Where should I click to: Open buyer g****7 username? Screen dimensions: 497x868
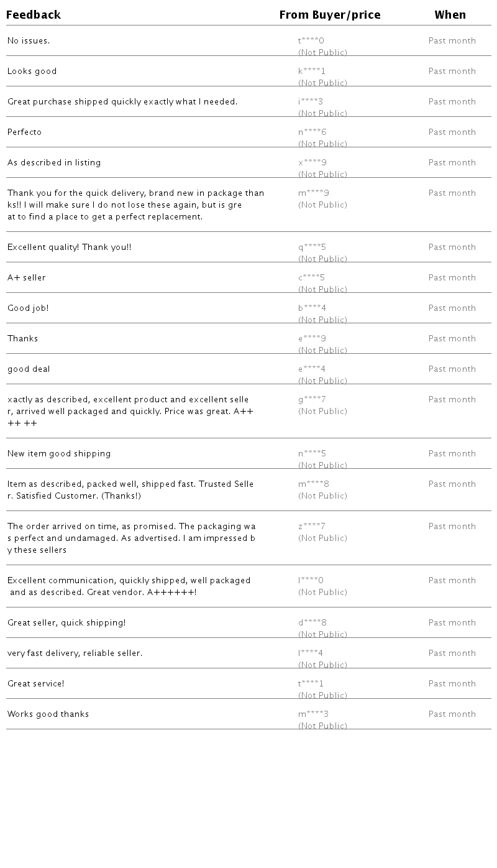(x=312, y=400)
